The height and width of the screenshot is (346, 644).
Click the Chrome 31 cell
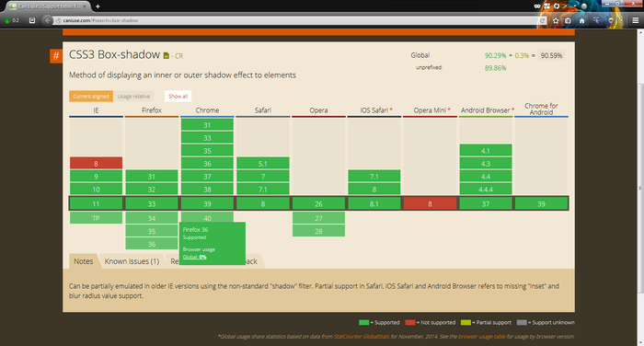207,124
